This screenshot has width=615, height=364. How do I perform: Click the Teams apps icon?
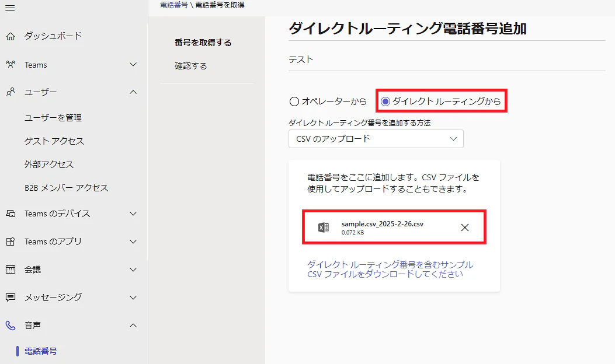11,242
